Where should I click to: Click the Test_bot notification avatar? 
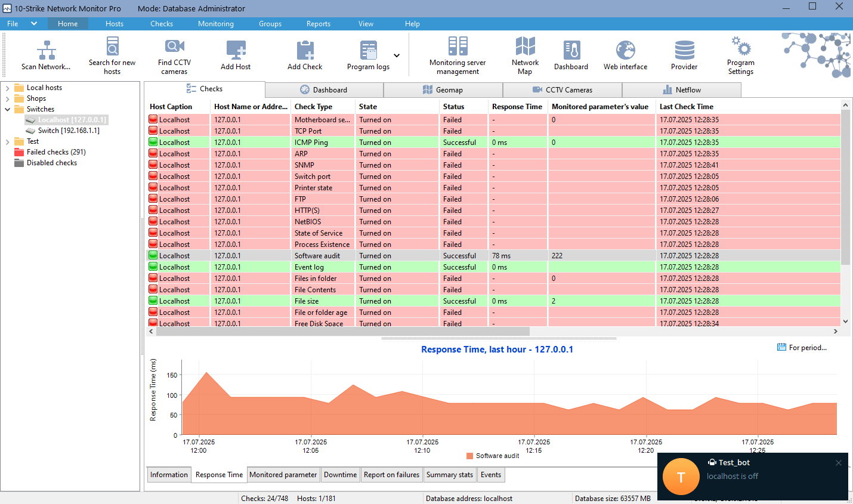tap(681, 477)
